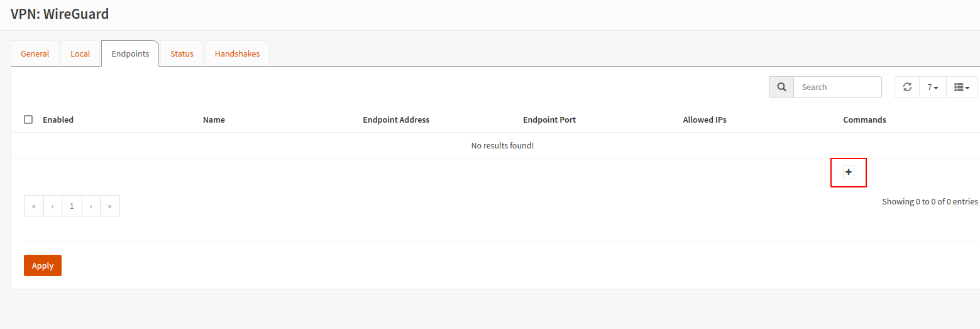Open the Local tab

[x=80, y=53]
